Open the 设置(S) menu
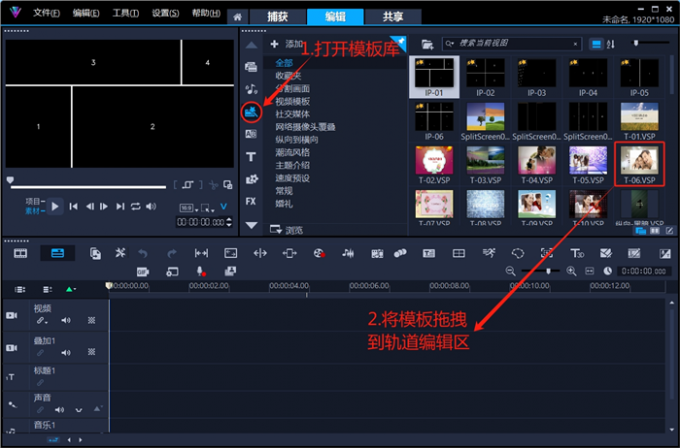 coord(165,13)
